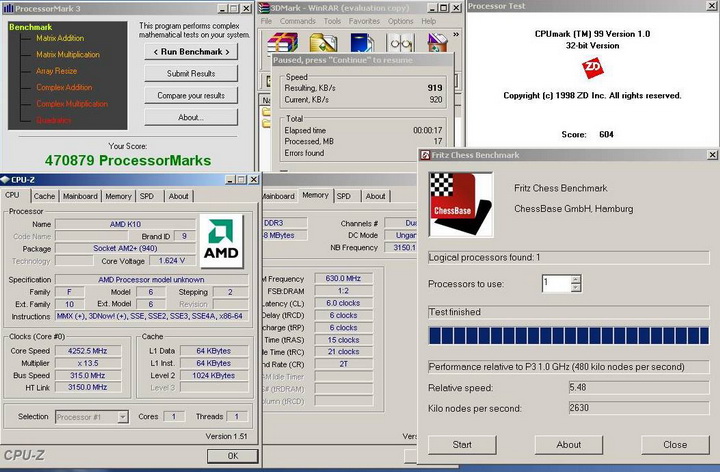Screen dimensions: 720x472
Task: Select About tab in the rear CPU-Z window
Action: [x=376, y=196]
